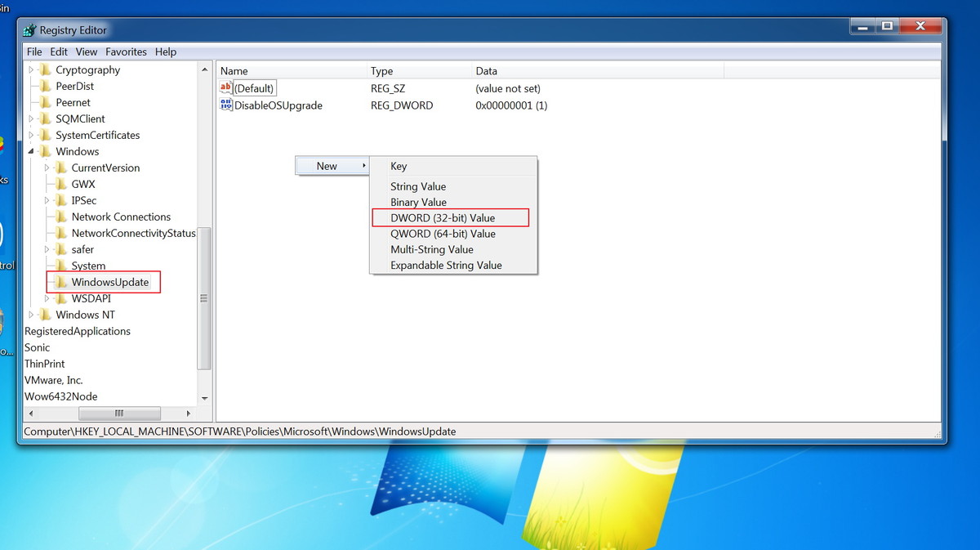
Task: Select the RegisteredApplications tree entry
Action: 78,331
